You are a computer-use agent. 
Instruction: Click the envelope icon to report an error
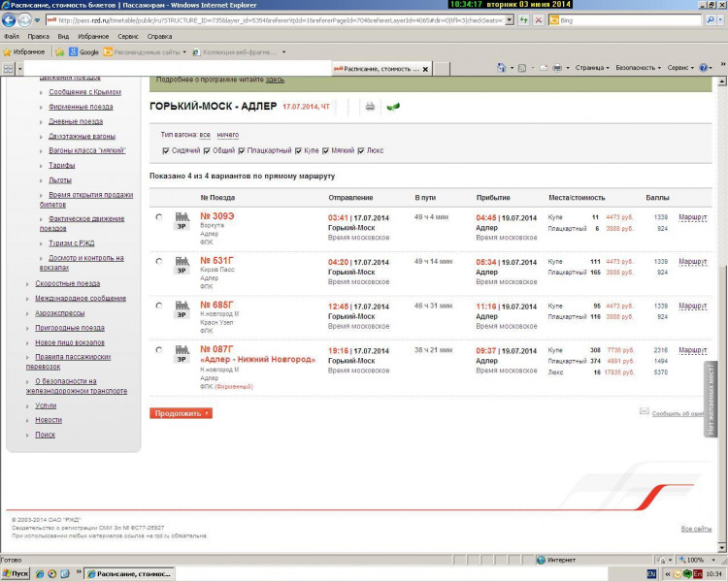pos(644,411)
